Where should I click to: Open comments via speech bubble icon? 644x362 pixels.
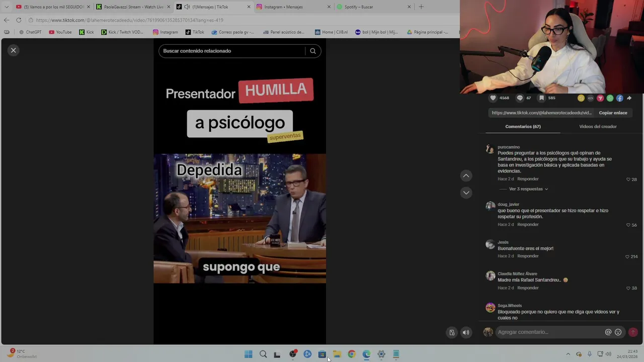click(x=520, y=98)
